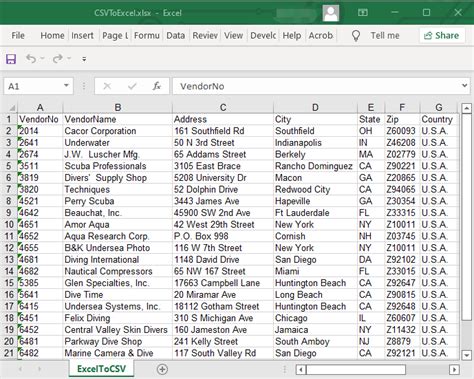This screenshot has height=379, width=474.
Task: Click the horizontal scrollbar thumb
Action: click(x=356, y=369)
